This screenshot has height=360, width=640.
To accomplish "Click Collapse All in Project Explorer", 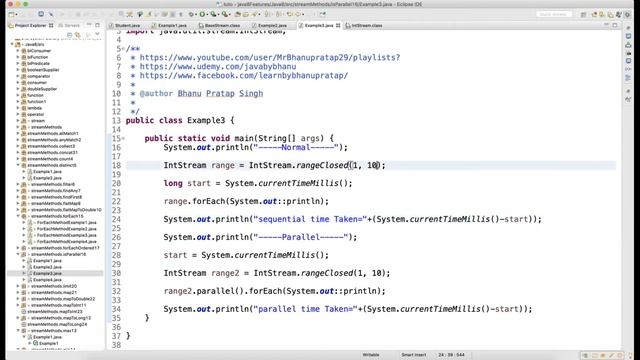I will pos(69,35).
